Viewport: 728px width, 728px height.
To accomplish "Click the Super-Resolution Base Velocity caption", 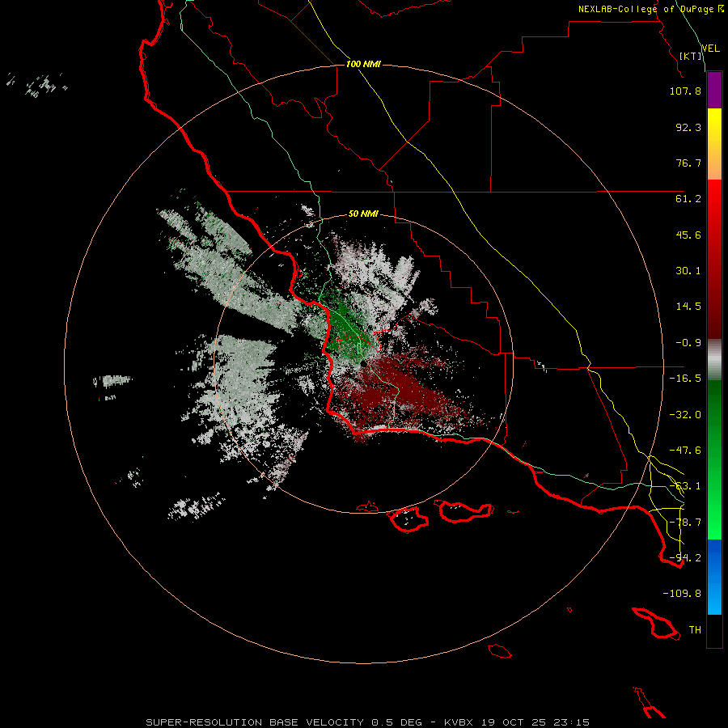I will coord(368,722).
